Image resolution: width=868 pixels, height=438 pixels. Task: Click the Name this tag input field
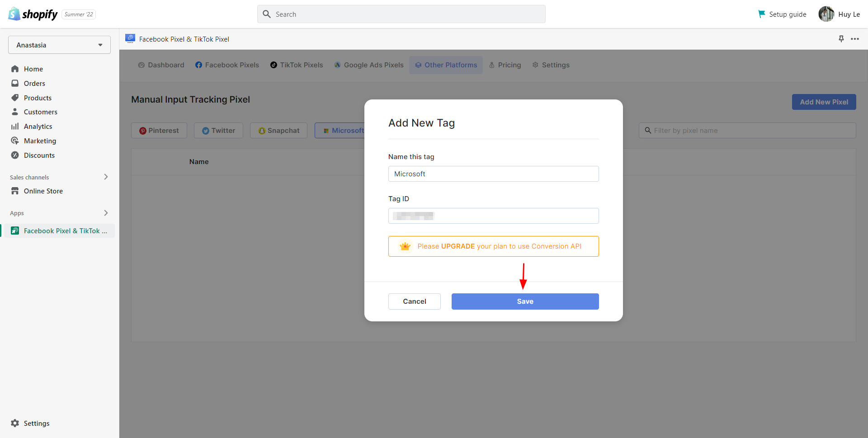(x=493, y=174)
